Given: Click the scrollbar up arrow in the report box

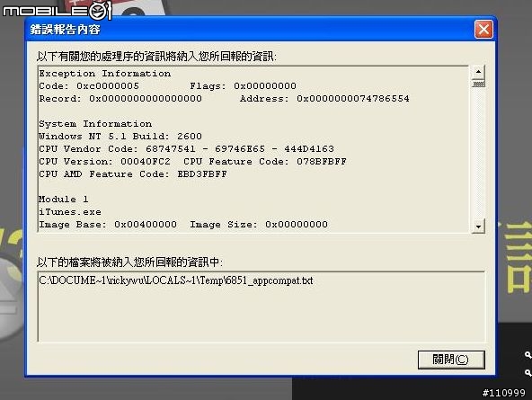Looking at the screenshot, I should pos(478,72).
